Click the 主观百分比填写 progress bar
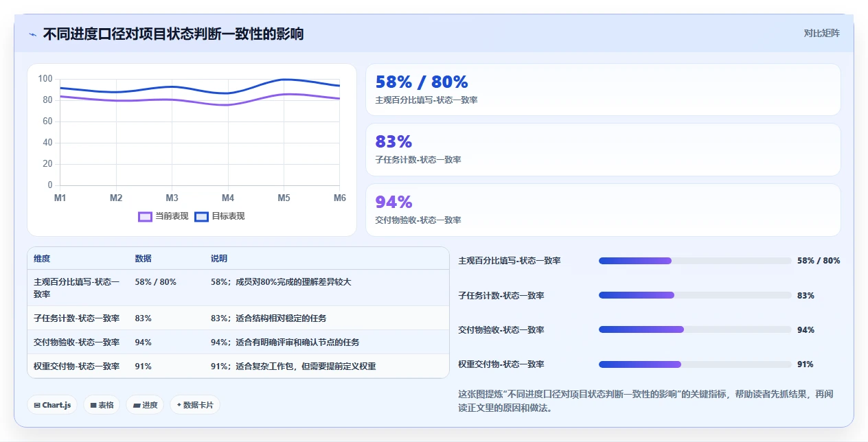The width and height of the screenshot is (868, 442). 695,261
